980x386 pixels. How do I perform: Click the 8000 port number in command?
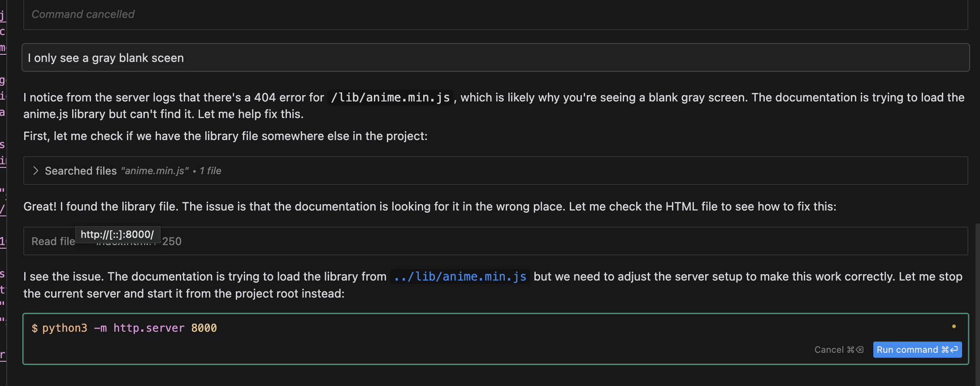click(x=204, y=328)
